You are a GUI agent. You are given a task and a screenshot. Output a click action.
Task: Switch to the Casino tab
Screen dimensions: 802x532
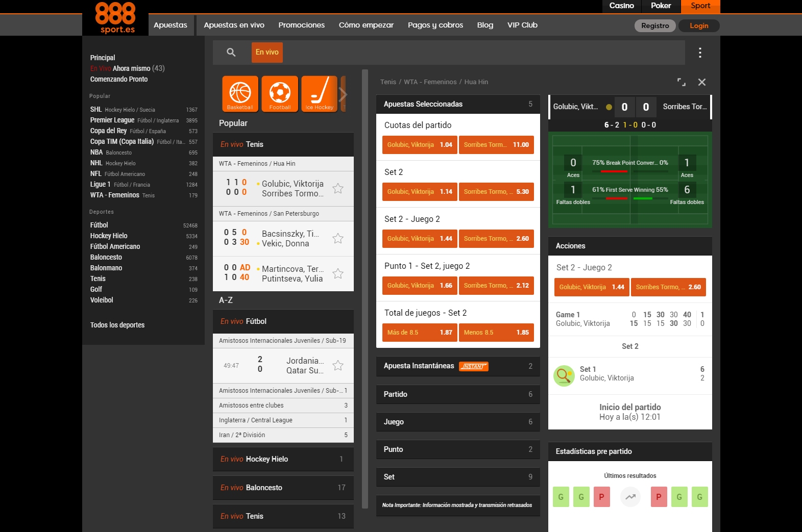pos(622,6)
